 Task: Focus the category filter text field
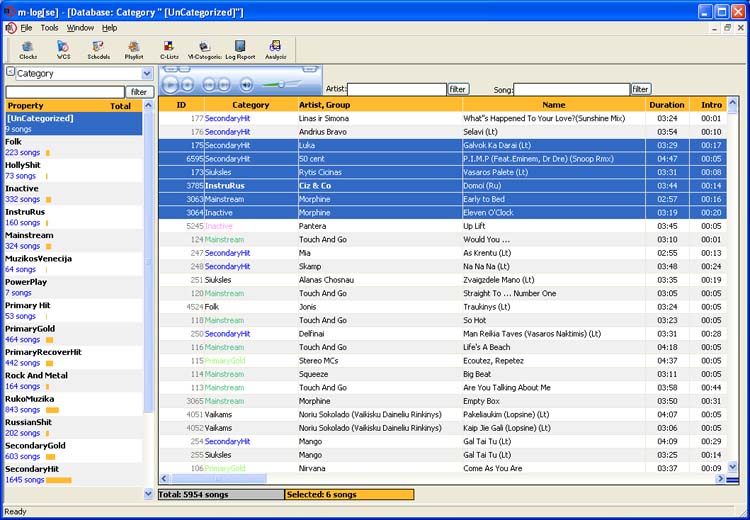click(x=65, y=92)
